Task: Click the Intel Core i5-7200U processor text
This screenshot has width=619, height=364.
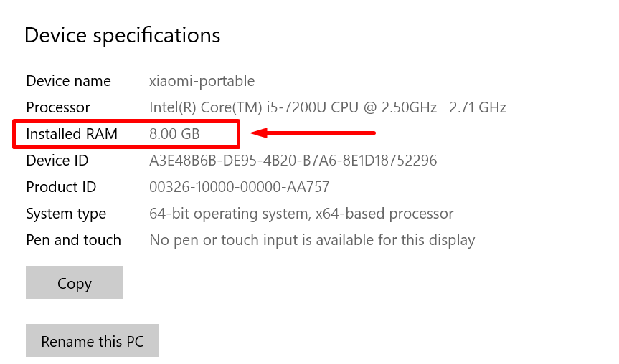Action: point(293,107)
